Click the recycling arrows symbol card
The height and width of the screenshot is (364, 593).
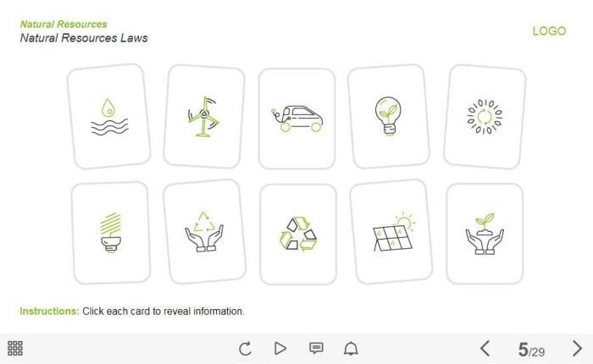click(298, 234)
